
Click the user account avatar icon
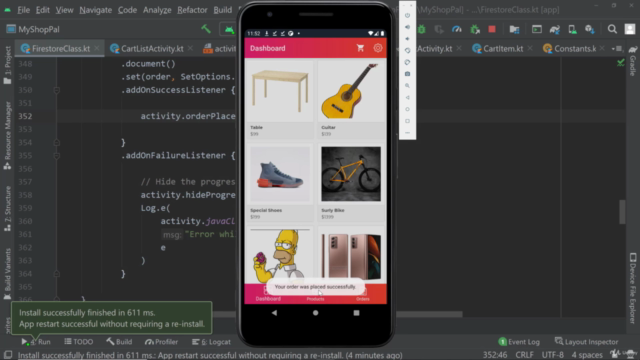[x=630, y=29]
